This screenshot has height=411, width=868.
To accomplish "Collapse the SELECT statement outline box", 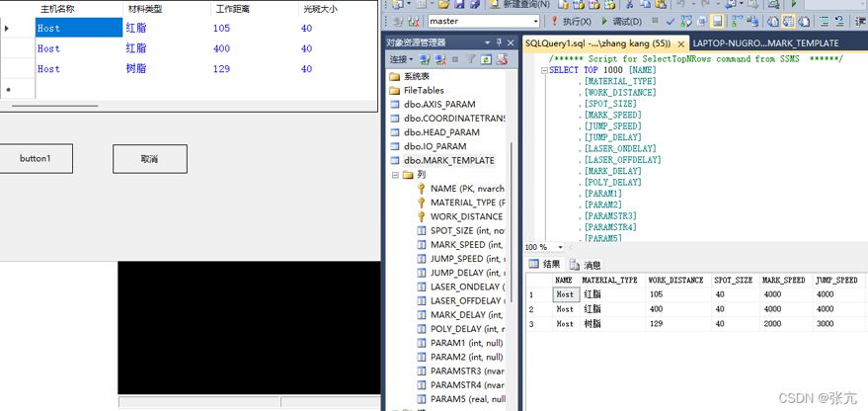I will (544, 70).
